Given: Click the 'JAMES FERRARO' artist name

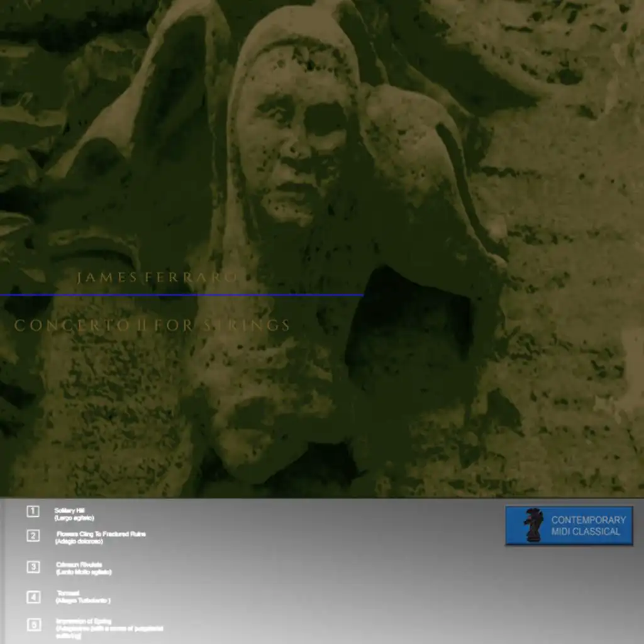Looking at the screenshot, I should click(157, 277).
